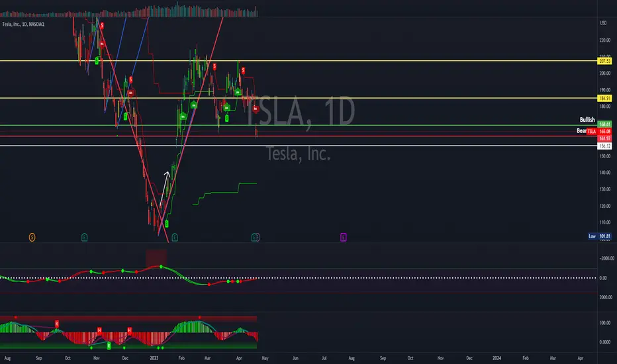Click the 140.00 price axis value
This screenshot has height=364, width=617.
pyautogui.click(x=605, y=172)
